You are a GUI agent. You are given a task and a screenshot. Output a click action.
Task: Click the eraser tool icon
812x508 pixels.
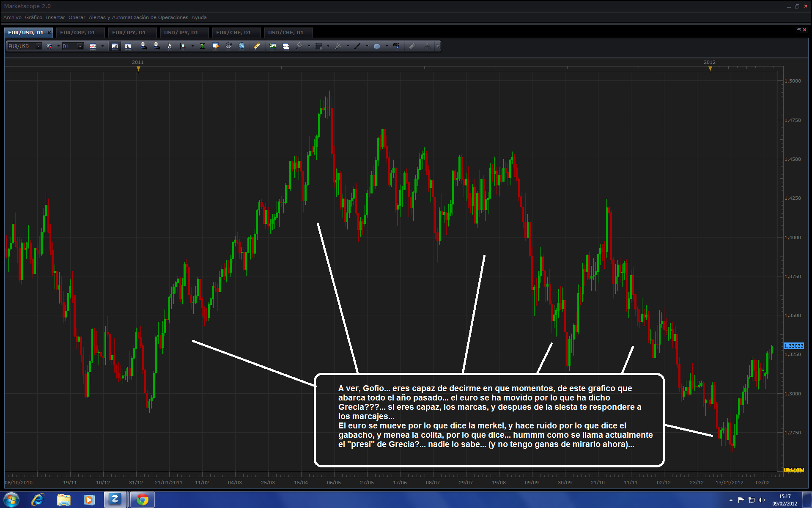pyautogui.click(x=412, y=46)
